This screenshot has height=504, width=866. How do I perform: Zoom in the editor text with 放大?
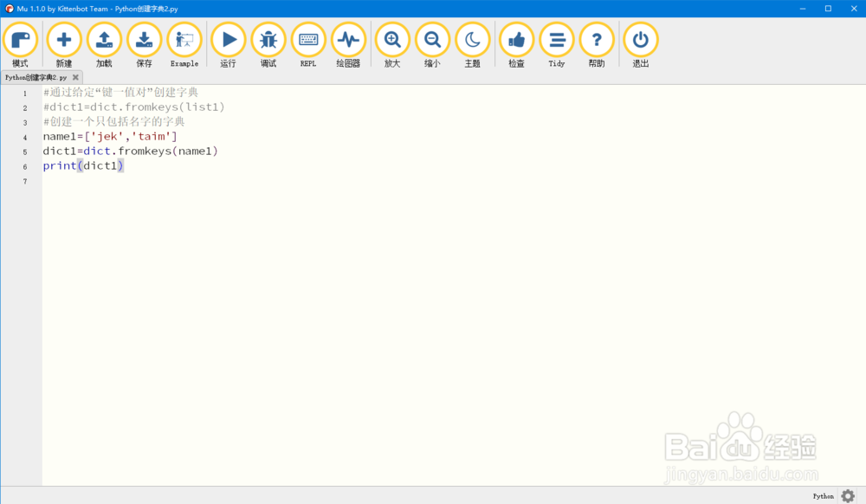[x=391, y=39]
